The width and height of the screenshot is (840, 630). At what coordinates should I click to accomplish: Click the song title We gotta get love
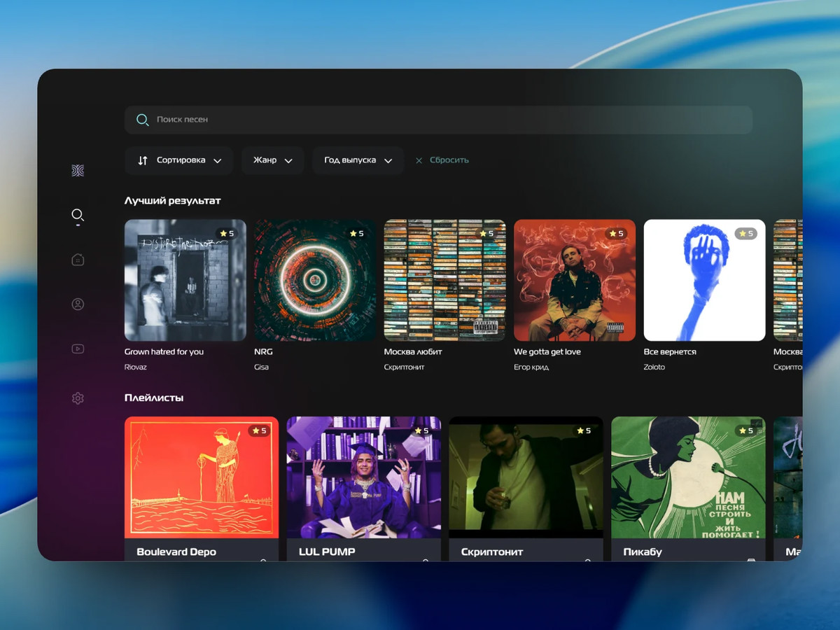[547, 352]
